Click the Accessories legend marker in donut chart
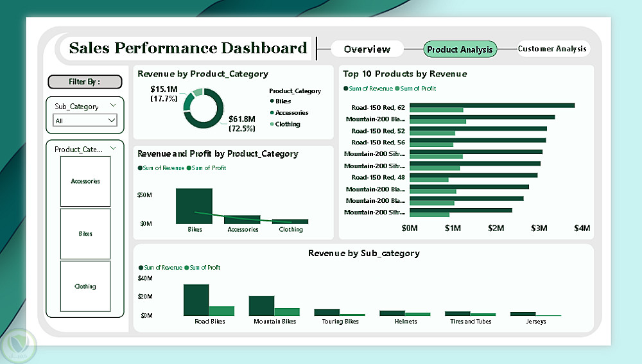The width and height of the screenshot is (642, 364). [272, 112]
